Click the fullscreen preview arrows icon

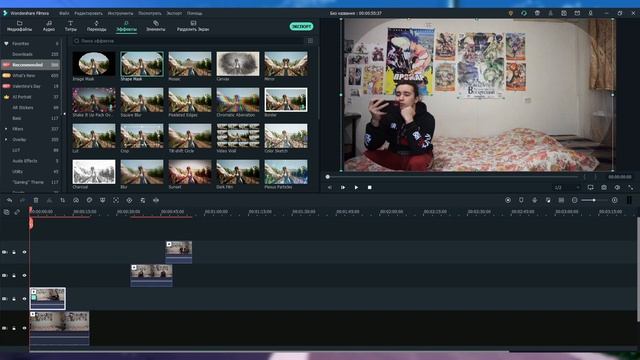(631, 187)
